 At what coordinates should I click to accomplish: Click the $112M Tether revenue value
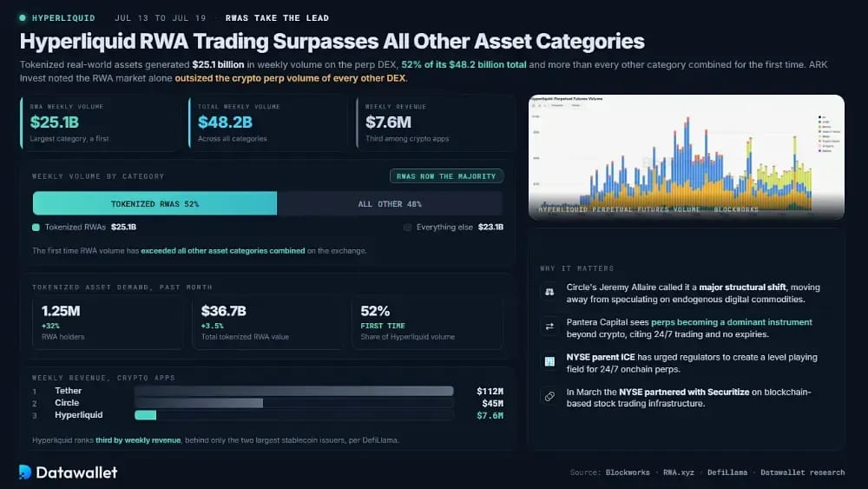490,391
